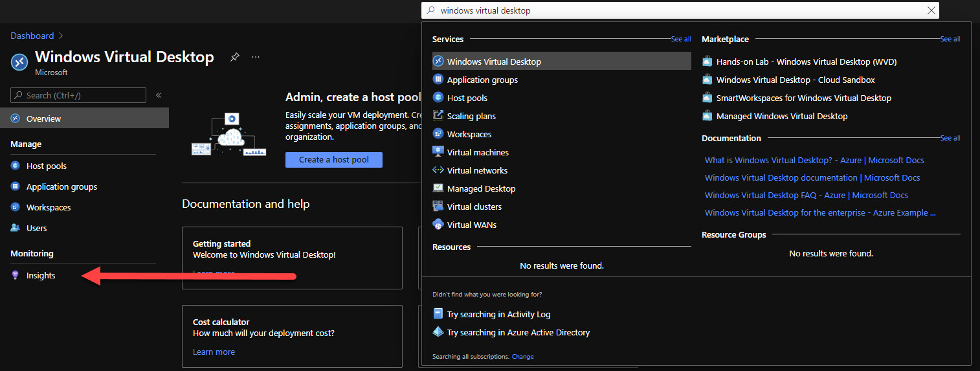Select Overview in the left navigation
Screen dimensions: 980x371
[43, 118]
